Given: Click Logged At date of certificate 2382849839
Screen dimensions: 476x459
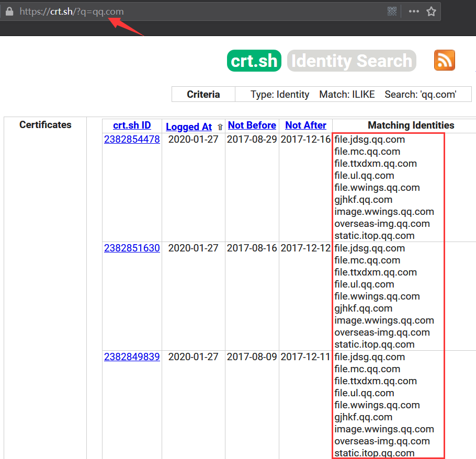Looking at the screenshot, I should point(194,357).
